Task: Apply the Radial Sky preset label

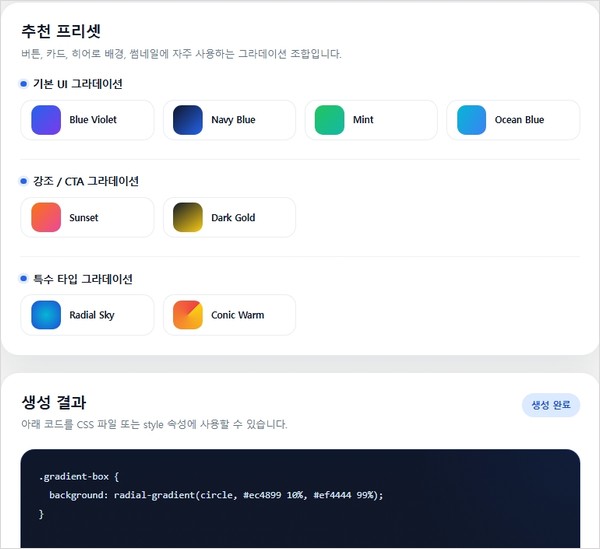Action: tap(92, 315)
